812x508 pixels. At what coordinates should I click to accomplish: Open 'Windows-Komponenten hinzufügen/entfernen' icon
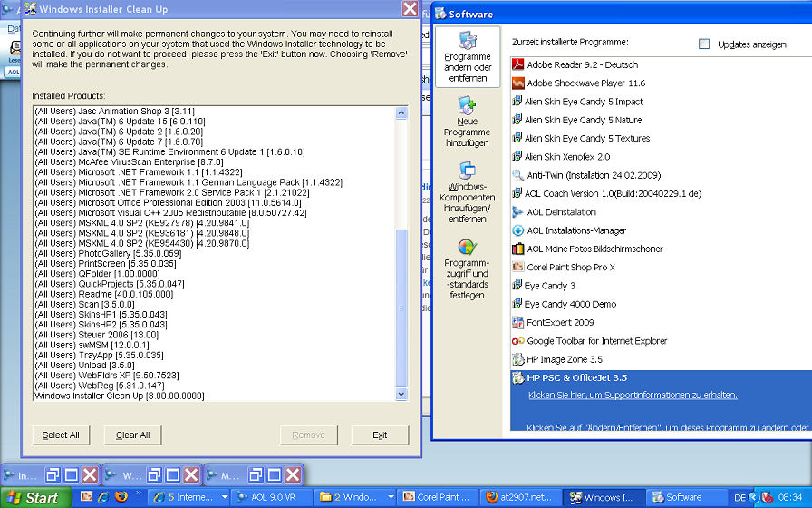(x=467, y=170)
